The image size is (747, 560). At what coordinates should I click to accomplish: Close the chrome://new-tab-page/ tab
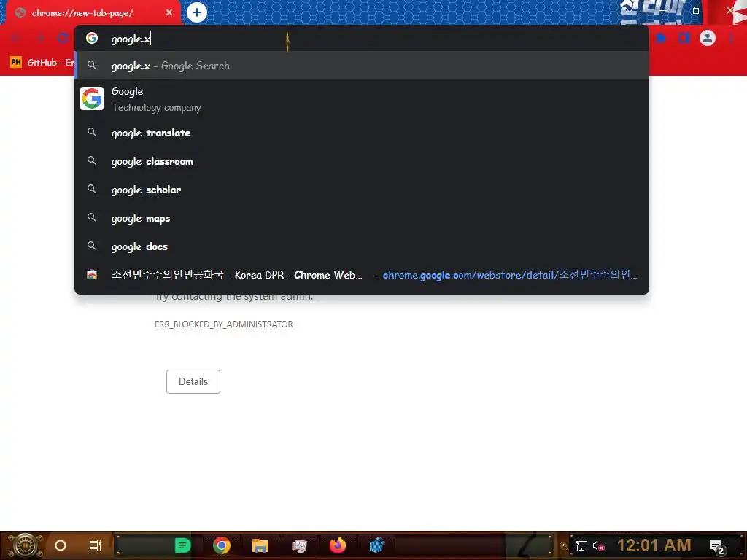[x=169, y=12]
